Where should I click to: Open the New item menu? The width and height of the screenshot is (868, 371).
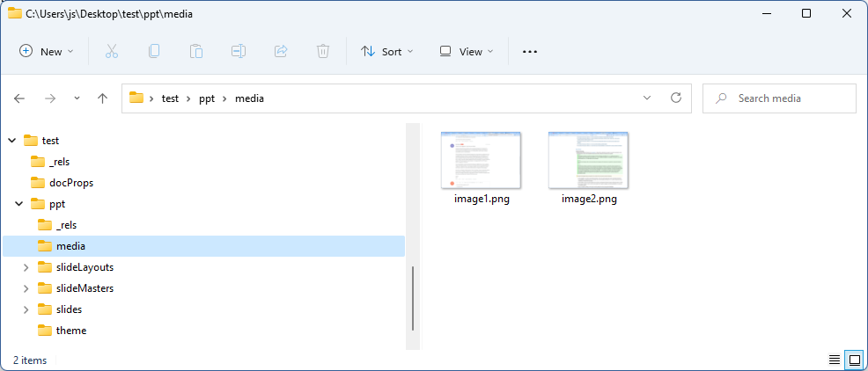coord(47,51)
